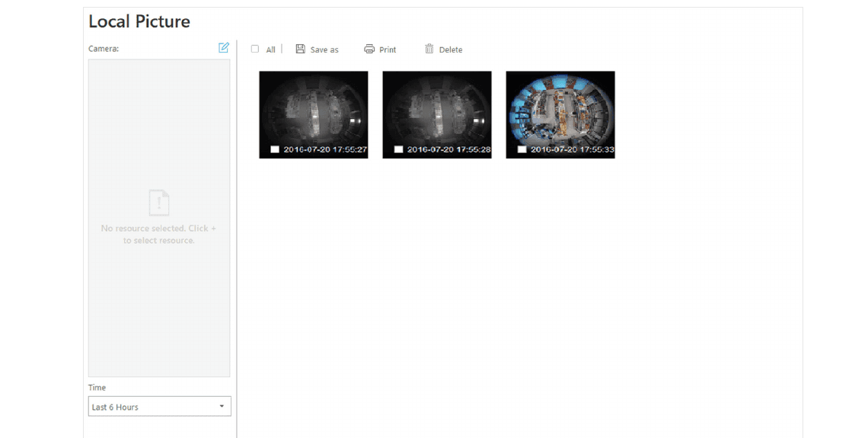Click the Save as label
Screen dimensions: 868x438
point(324,50)
